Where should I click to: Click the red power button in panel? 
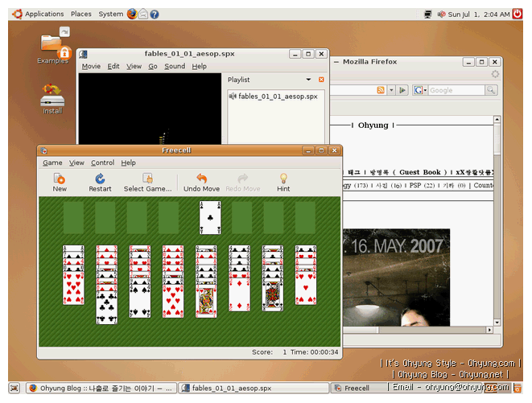(518, 14)
